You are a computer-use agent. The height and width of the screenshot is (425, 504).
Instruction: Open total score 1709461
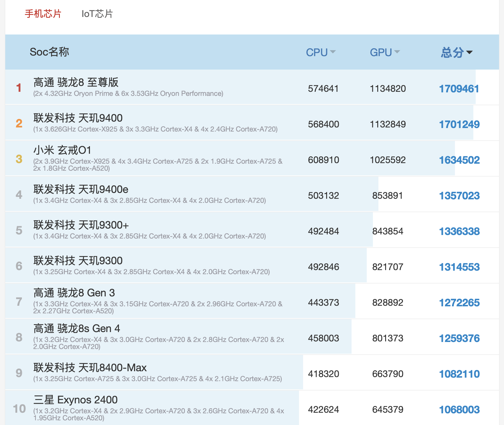point(459,89)
